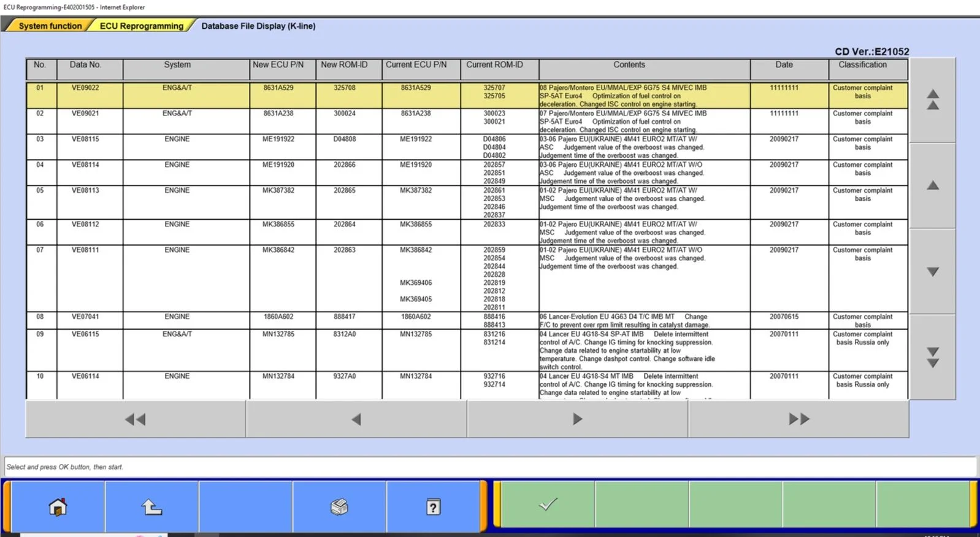
Task: Select data entry VE07041
Action: (x=85, y=317)
